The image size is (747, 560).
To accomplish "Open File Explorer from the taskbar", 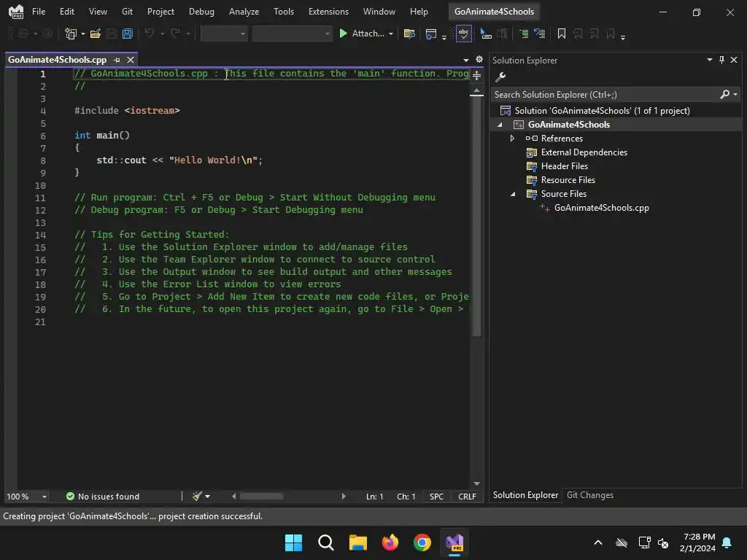I will (x=357, y=542).
